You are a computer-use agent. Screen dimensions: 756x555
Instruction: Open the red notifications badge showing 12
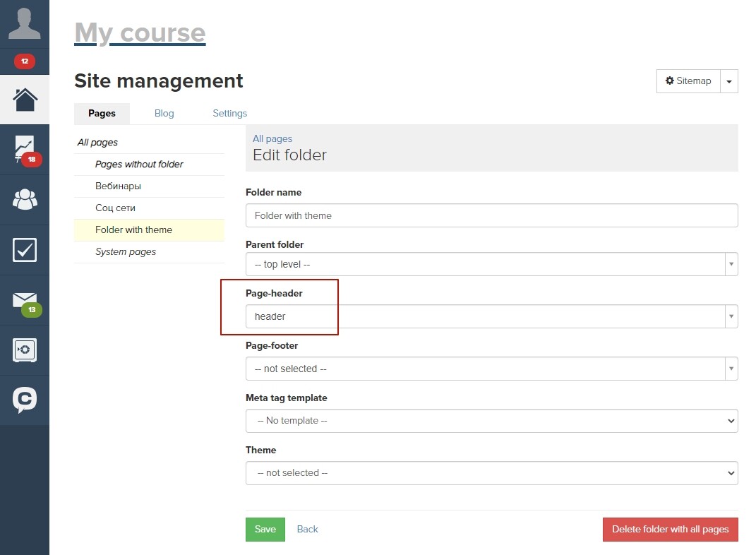[x=25, y=61]
